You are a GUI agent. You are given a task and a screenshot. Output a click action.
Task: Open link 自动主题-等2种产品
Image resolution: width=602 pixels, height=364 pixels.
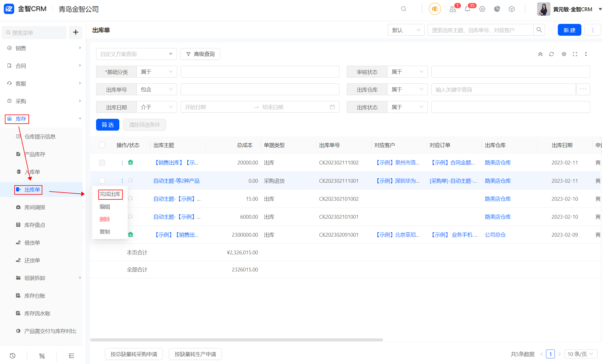tap(177, 181)
